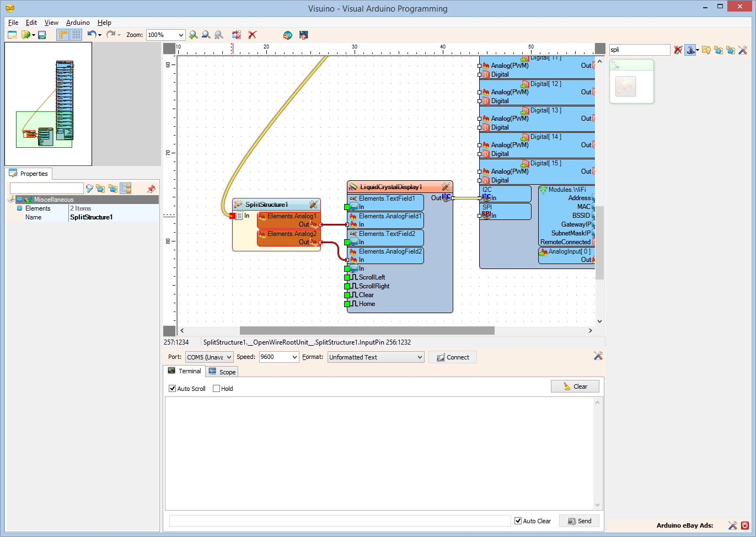Switch to the Scope tab
Screen dimensions: 756x537
pos(222,372)
